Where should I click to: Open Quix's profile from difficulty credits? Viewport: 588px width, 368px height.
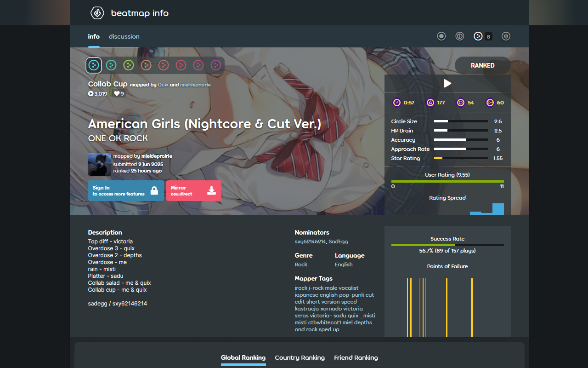[163, 85]
